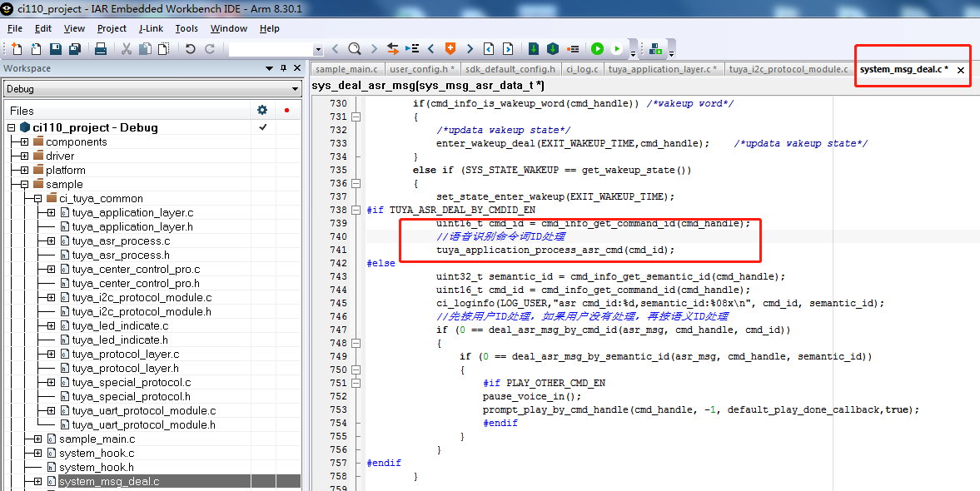980x491 pixels.
Task: Expand the components folder
Action: pos(24,141)
